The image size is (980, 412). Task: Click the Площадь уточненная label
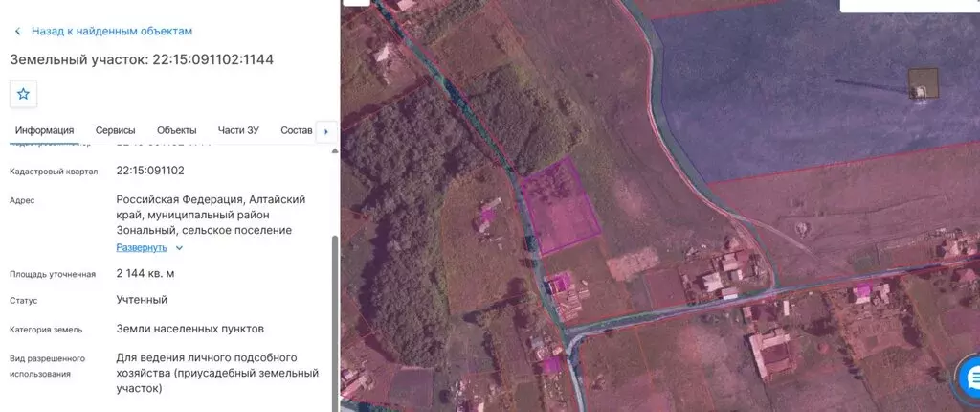click(x=53, y=274)
